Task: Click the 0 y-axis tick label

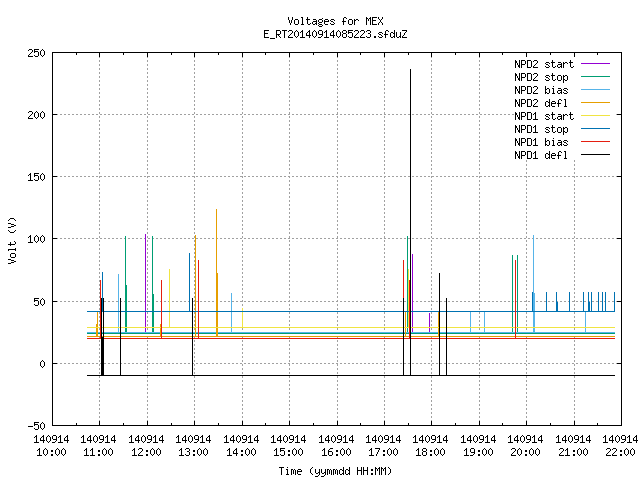Action: click(x=42, y=364)
